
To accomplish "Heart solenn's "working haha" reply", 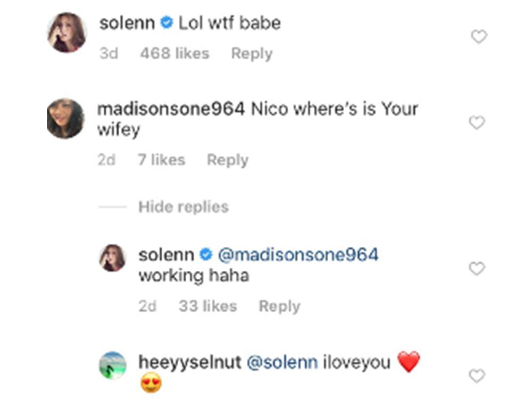I will (477, 269).
